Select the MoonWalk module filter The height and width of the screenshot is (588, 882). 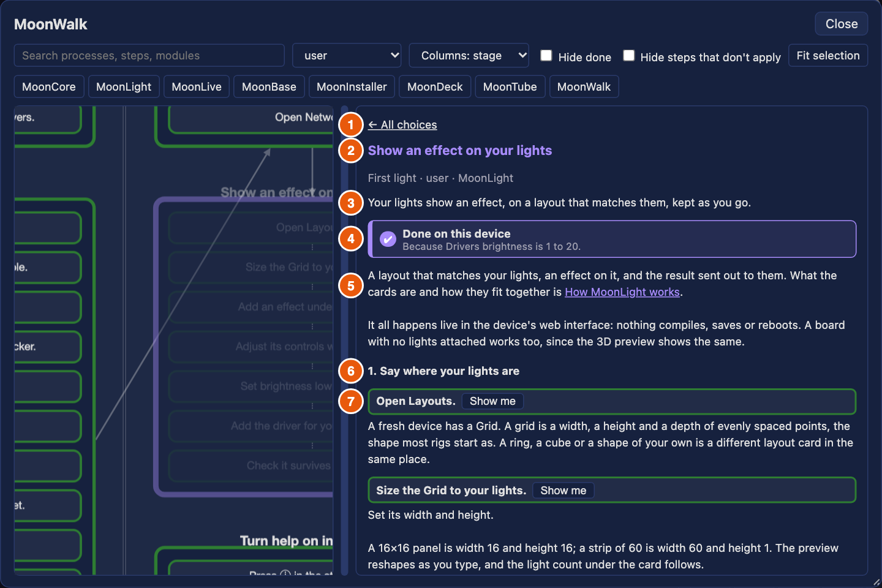584,87
